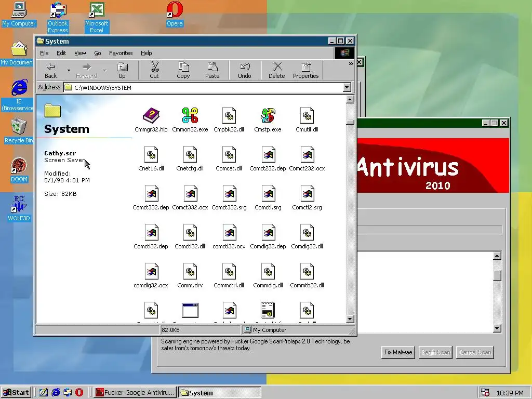Open the Go menu
Image resolution: width=532 pixels, height=399 pixels.
[98, 53]
